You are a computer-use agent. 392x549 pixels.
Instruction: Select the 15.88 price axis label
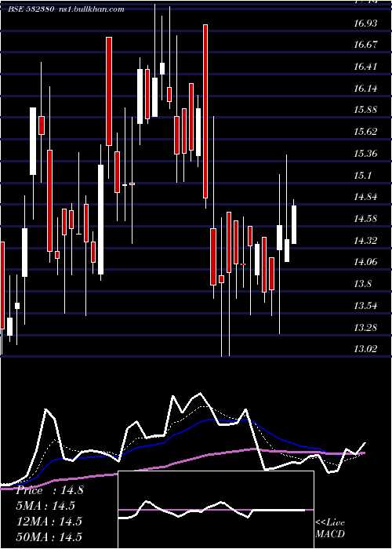[365, 110]
